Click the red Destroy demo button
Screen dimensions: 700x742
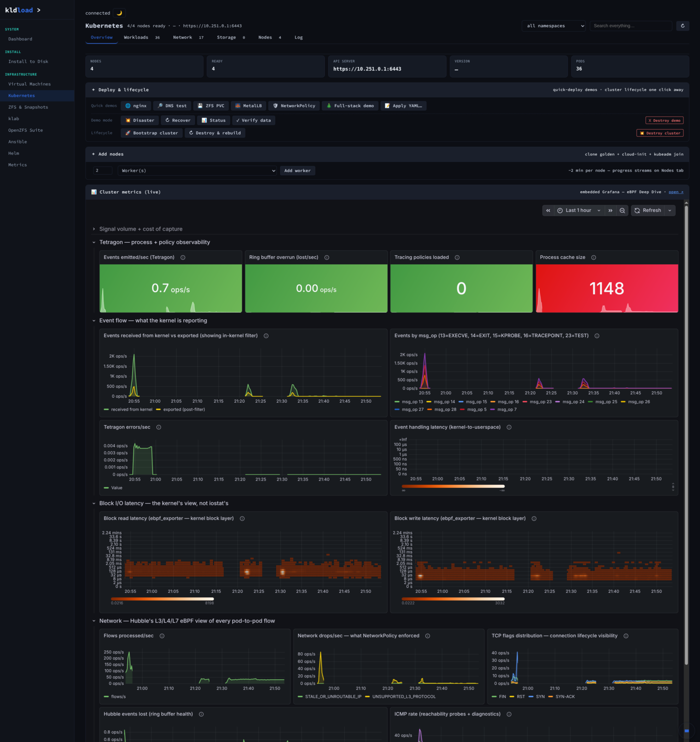(664, 120)
